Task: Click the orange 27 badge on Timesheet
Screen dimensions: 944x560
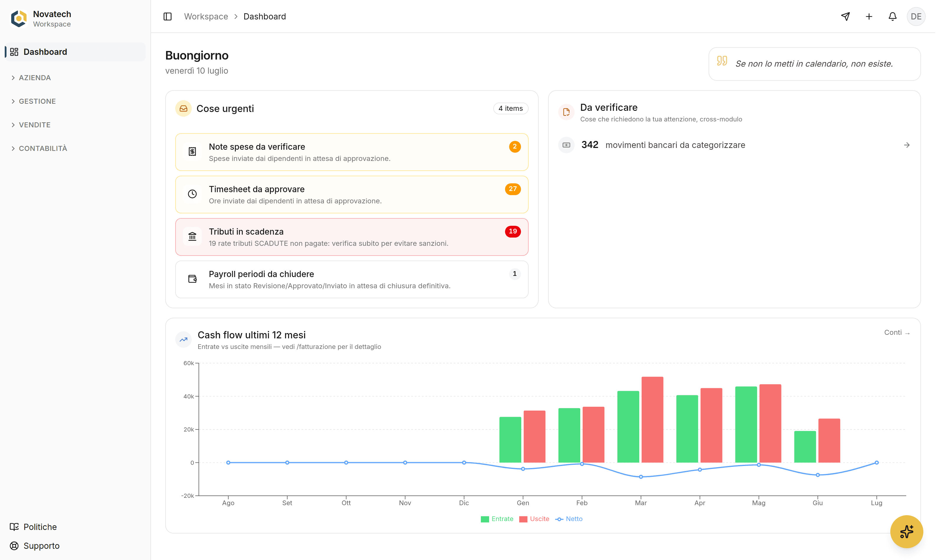Action: coord(513,189)
